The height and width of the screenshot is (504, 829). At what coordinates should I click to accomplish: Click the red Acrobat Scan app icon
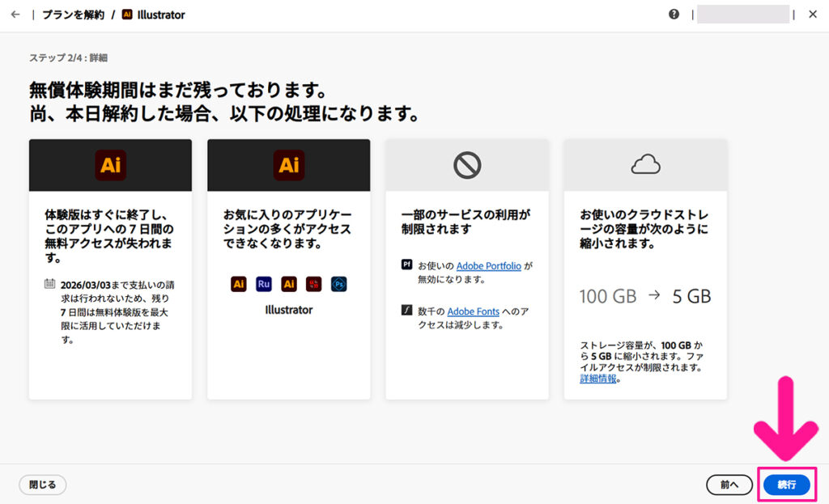(314, 284)
